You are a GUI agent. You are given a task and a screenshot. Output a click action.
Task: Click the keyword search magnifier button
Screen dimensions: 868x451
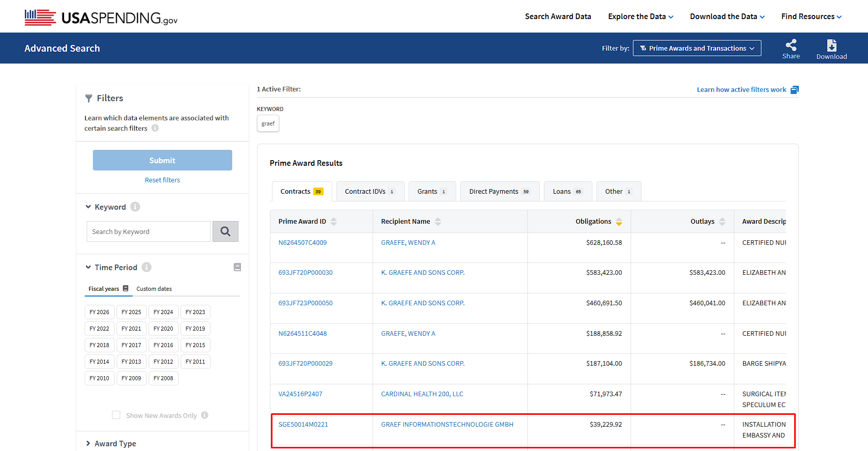pyautogui.click(x=226, y=231)
